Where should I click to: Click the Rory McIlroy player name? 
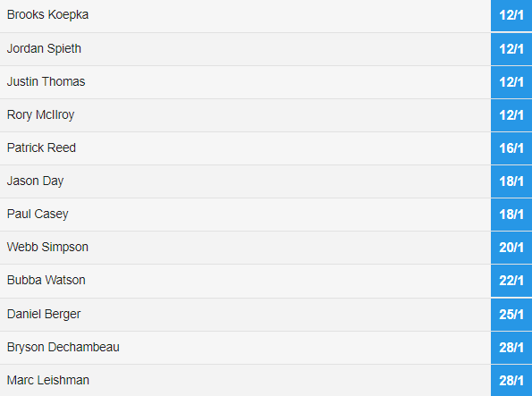(41, 115)
